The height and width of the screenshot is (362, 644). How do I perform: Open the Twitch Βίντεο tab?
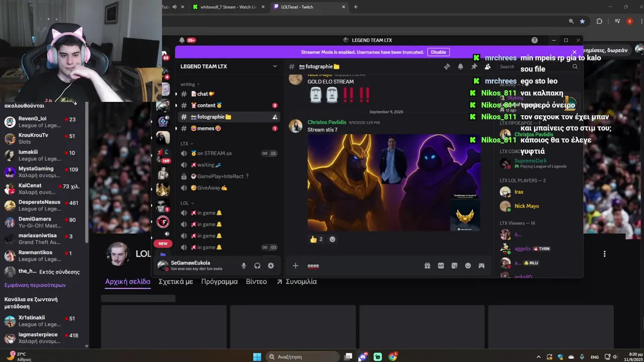256,282
